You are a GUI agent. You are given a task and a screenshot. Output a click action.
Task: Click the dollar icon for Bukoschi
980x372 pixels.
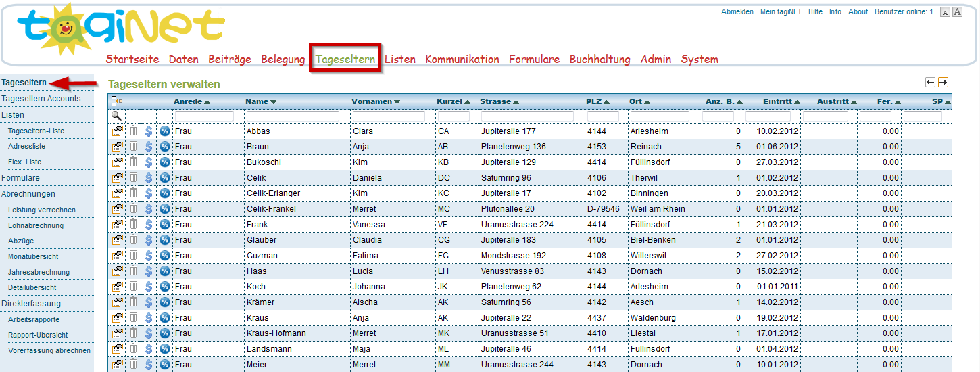coord(149,162)
